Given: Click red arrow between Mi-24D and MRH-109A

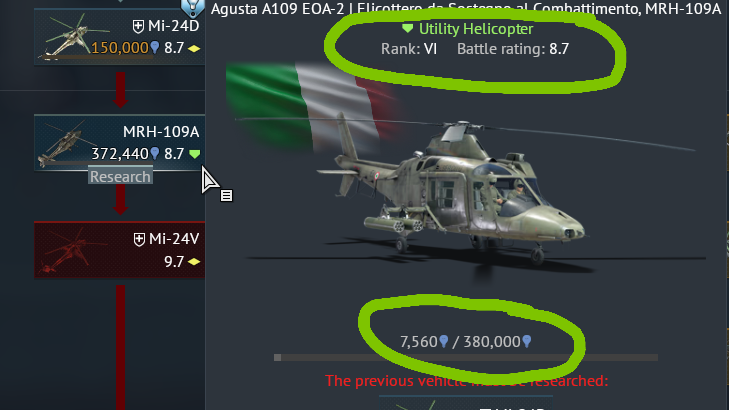Looking at the screenshot, I should point(120,90).
